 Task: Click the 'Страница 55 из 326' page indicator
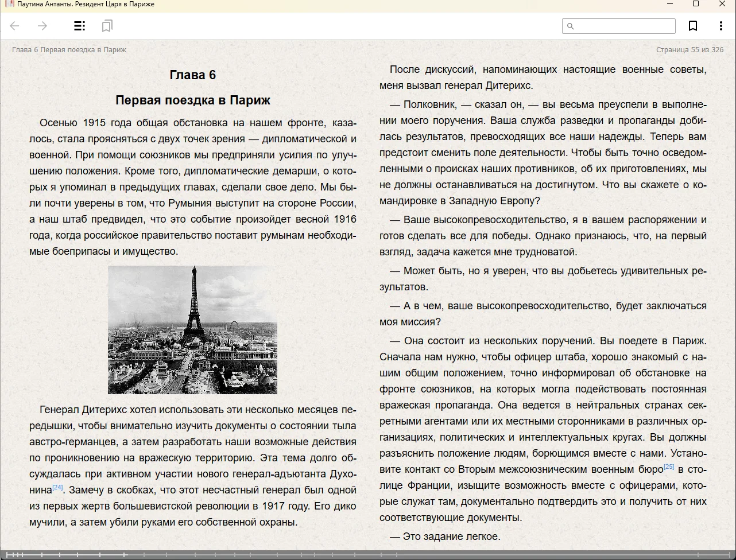pos(689,50)
